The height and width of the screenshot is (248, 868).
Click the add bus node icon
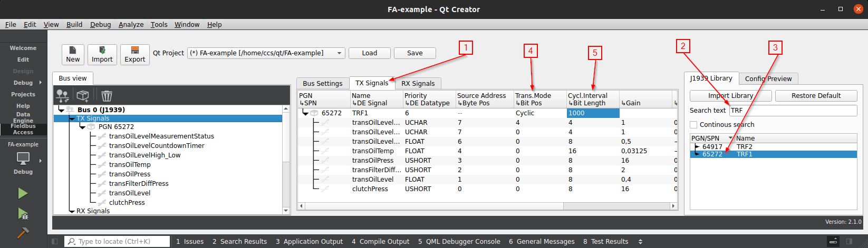coord(62,95)
